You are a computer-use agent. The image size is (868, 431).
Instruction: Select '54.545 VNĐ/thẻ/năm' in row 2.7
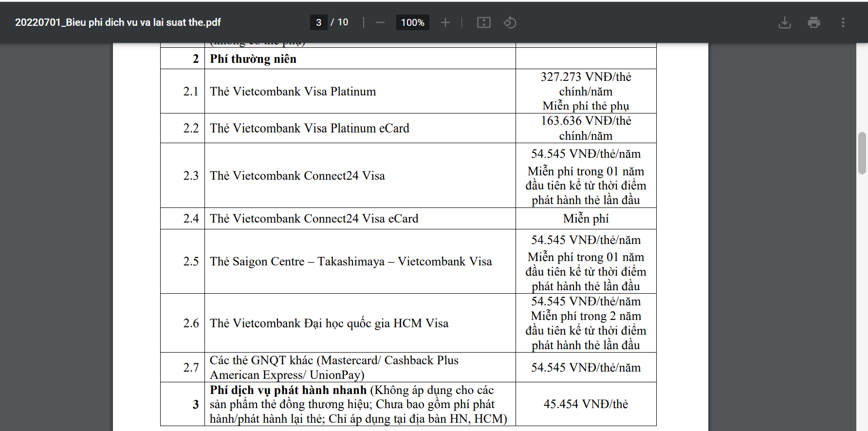[x=586, y=368]
